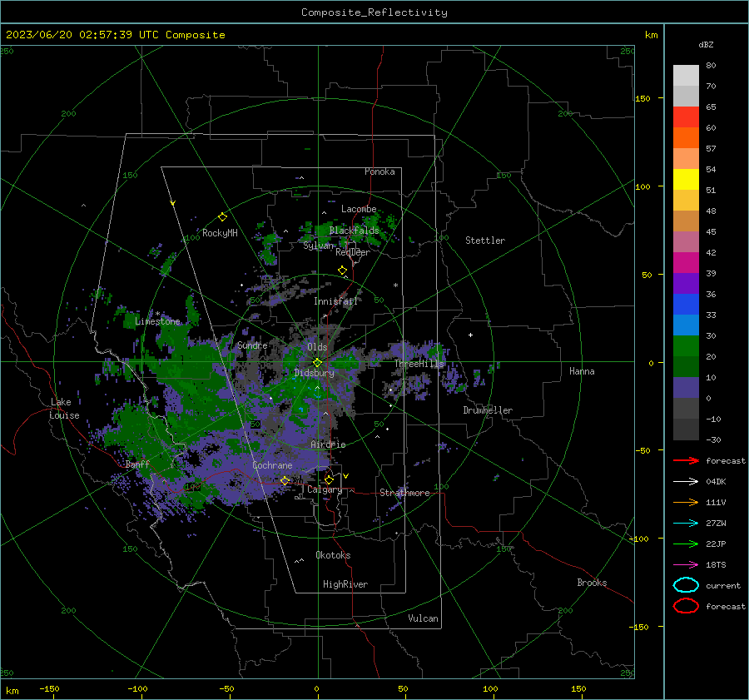Select the white 04DK arrow legend icon

[686, 482]
